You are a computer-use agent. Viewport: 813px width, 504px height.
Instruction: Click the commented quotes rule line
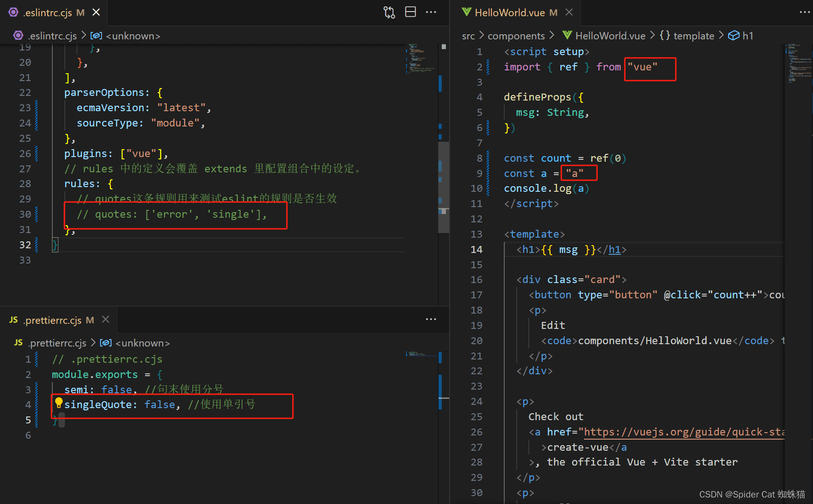pyautogui.click(x=172, y=214)
